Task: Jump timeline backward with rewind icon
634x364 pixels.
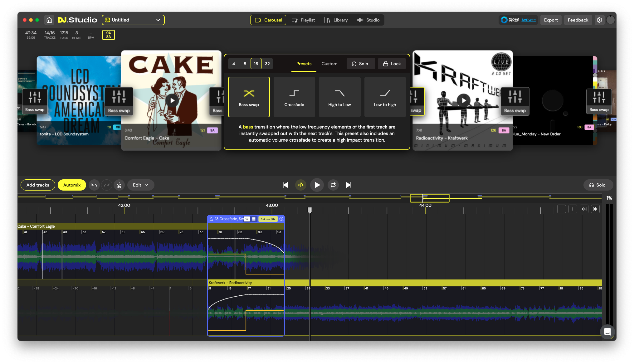Action: tap(584, 209)
